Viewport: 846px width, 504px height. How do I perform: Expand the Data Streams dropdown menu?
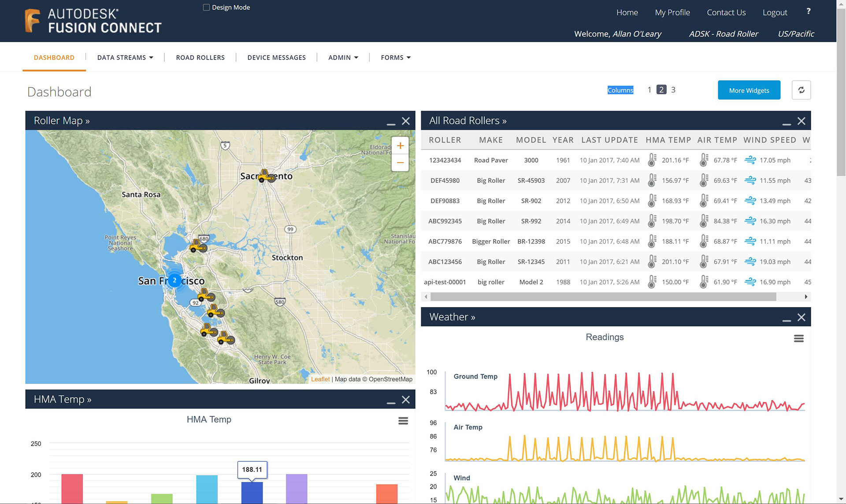pyautogui.click(x=125, y=58)
